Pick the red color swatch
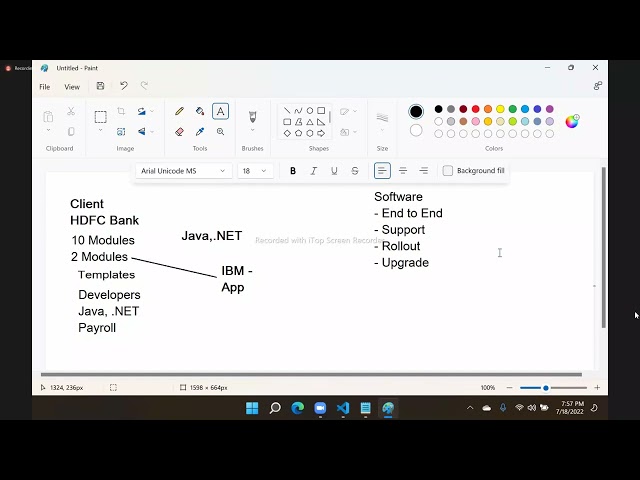This screenshot has width=640, height=480. coord(476,109)
